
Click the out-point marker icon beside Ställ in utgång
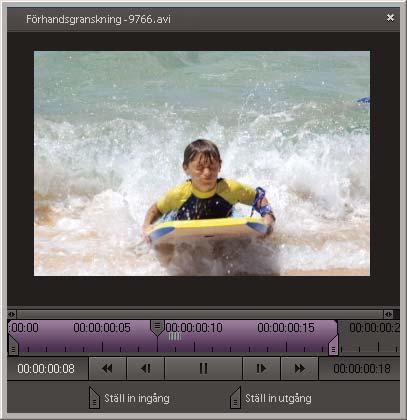point(235,398)
